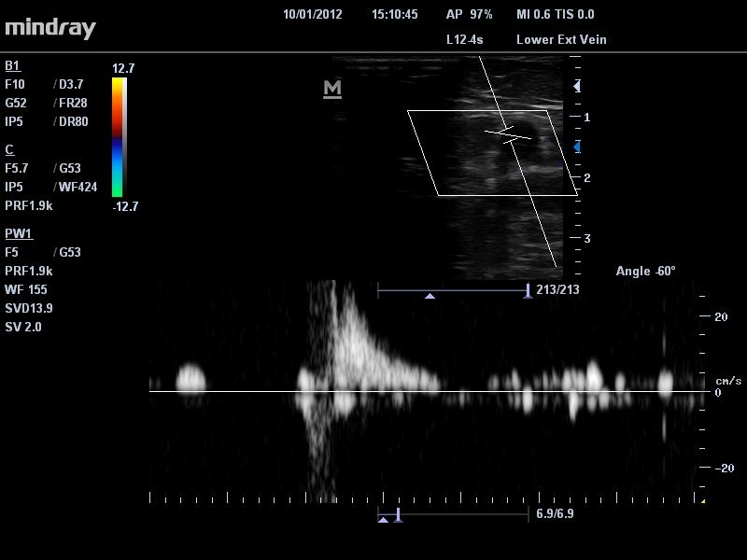Image resolution: width=747 pixels, height=560 pixels.
Task: Click the Lower Ext Vein exam preset
Action: click(x=561, y=40)
